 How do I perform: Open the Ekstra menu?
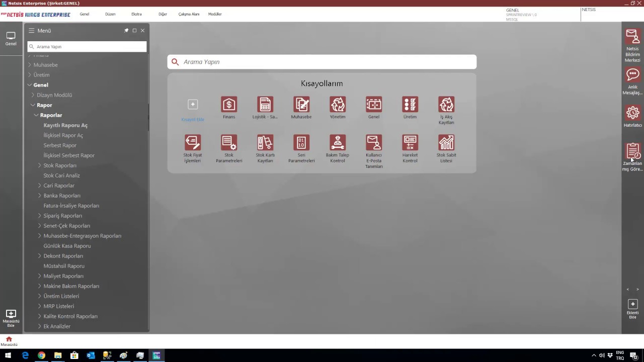[x=136, y=14]
